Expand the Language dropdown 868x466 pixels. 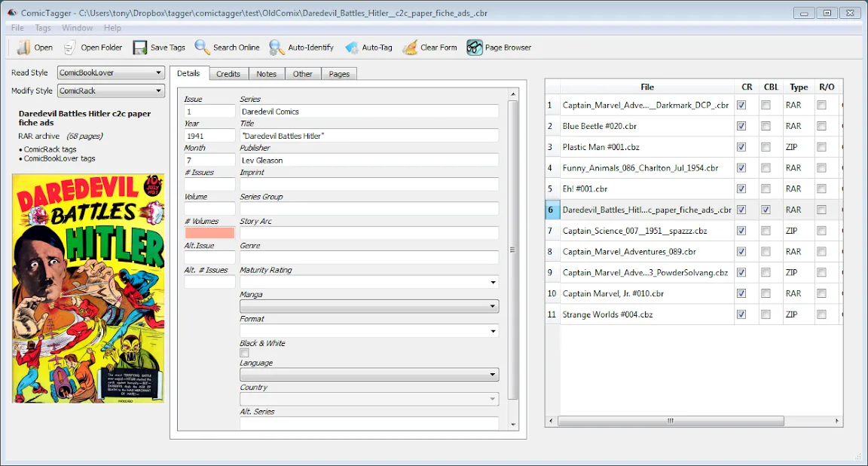click(x=369, y=375)
